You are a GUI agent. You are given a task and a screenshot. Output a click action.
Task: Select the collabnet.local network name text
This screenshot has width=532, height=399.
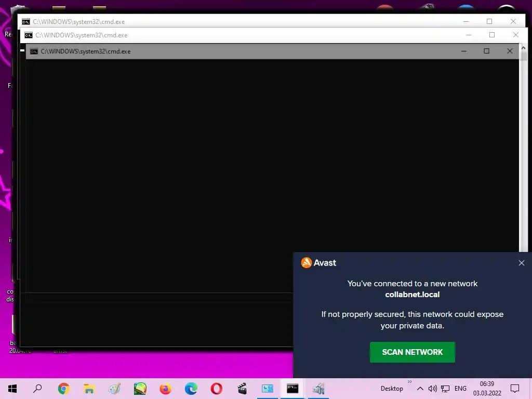[x=412, y=295]
